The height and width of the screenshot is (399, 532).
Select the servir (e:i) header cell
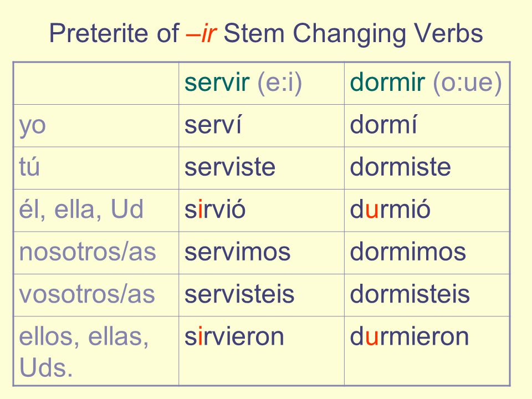point(262,83)
